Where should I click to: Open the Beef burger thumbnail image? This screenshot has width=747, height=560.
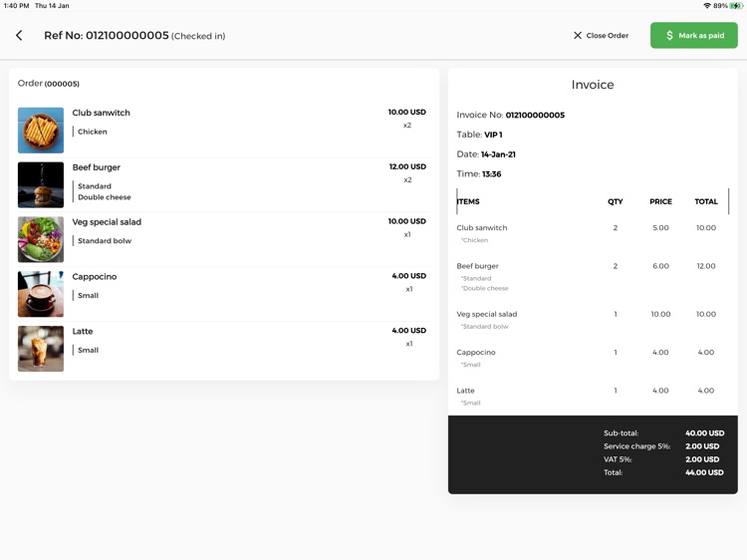coord(41,185)
